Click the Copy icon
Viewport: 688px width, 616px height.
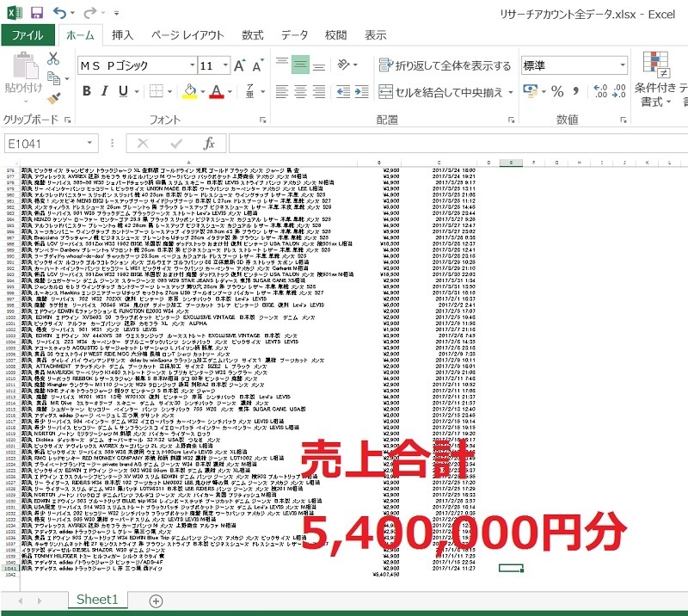(x=53, y=78)
